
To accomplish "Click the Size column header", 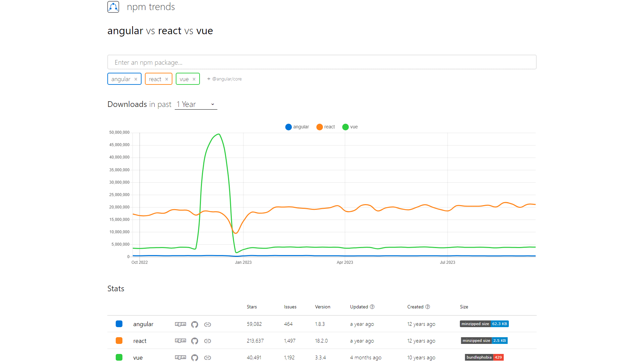I will [x=464, y=307].
